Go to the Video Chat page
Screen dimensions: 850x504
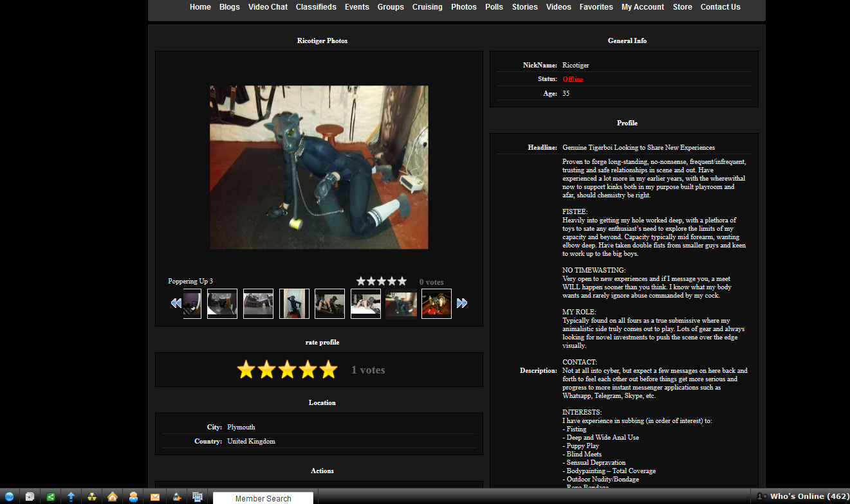(x=268, y=7)
